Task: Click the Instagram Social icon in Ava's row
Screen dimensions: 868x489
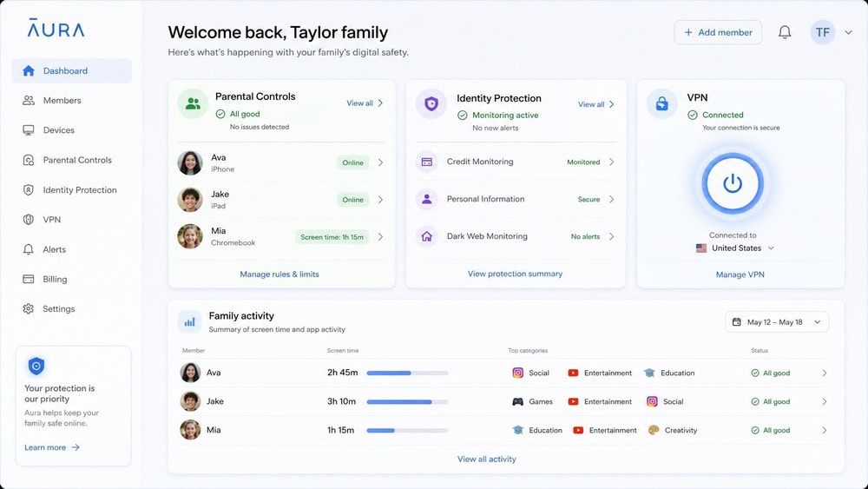Action: (x=517, y=373)
